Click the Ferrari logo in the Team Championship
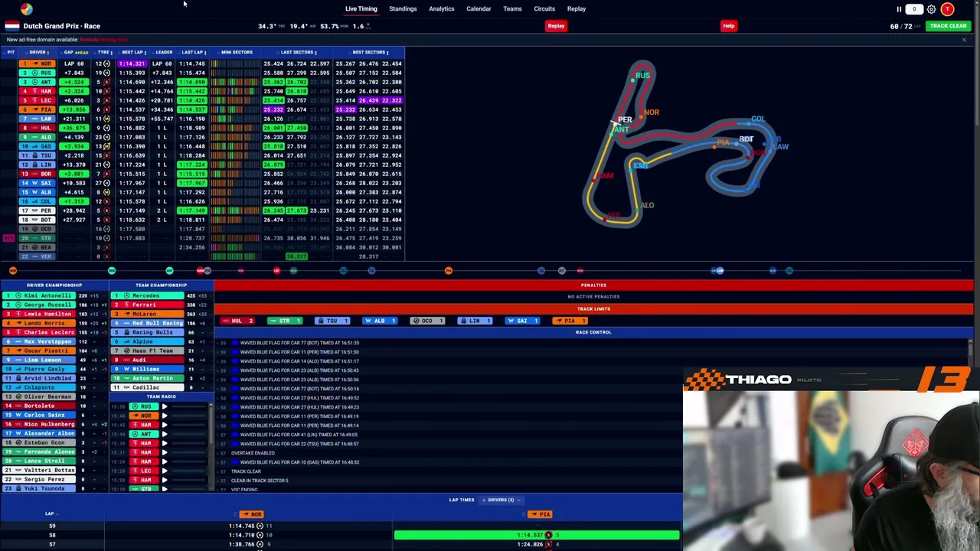Screen dimensions: 980x551 [x=127, y=305]
